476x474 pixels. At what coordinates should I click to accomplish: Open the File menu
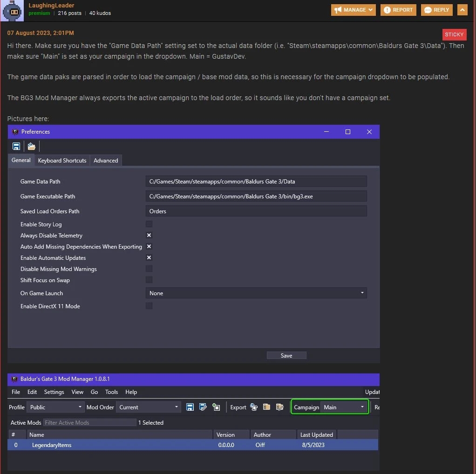pos(16,392)
